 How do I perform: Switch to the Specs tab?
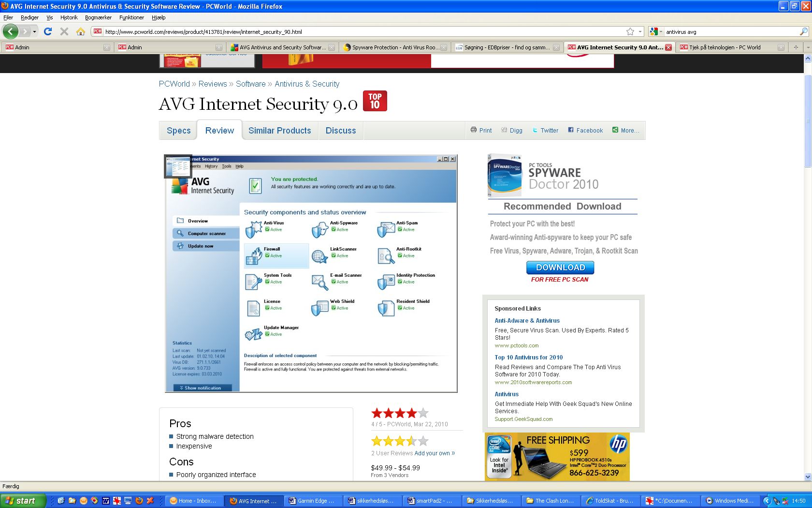click(x=178, y=131)
